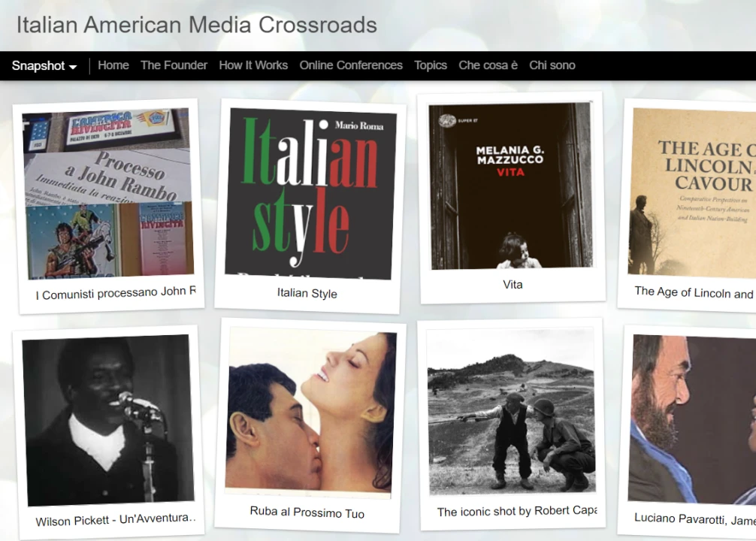Click the Italian American Media Crossroads title
This screenshot has height=541, width=756.
tap(197, 25)
